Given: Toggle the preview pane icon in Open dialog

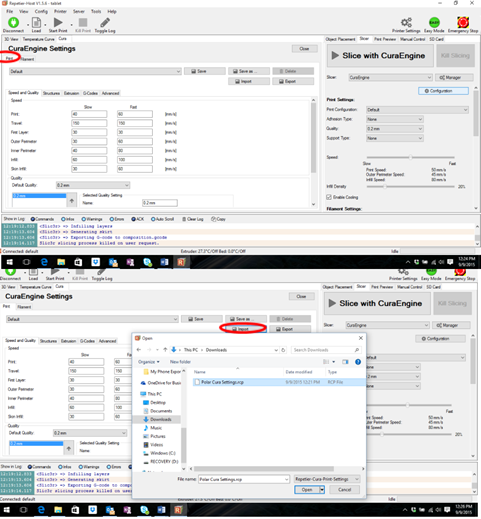Looking at the screenshot, I should pos(345,362).
